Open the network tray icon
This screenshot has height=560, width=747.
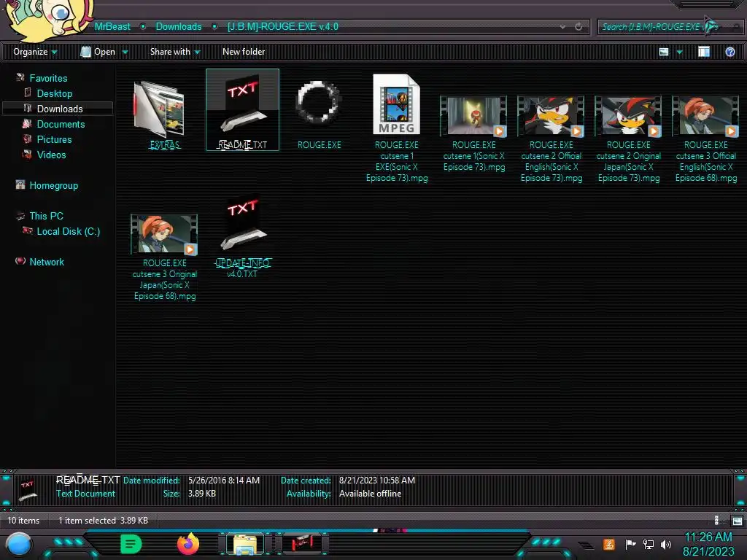pos(648,544)
